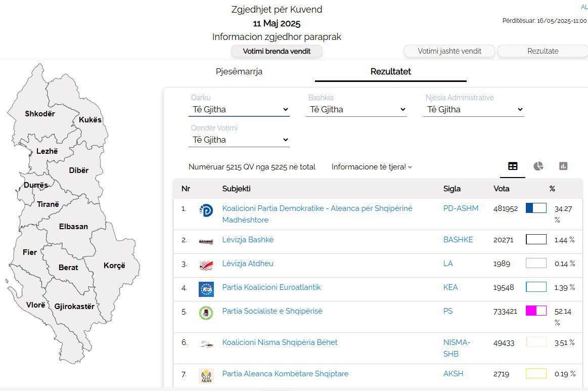This screenshot has height=391, width=588.
Task: Click the AL language link
Action: tap(584, 7)
